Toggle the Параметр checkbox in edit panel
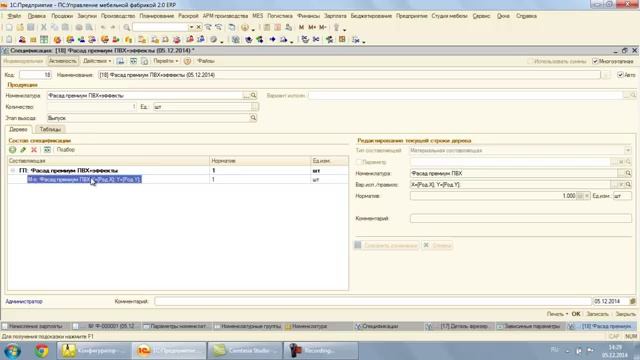Screen dimensions: 640x360 pyautogui.click(x=359, y=162)
